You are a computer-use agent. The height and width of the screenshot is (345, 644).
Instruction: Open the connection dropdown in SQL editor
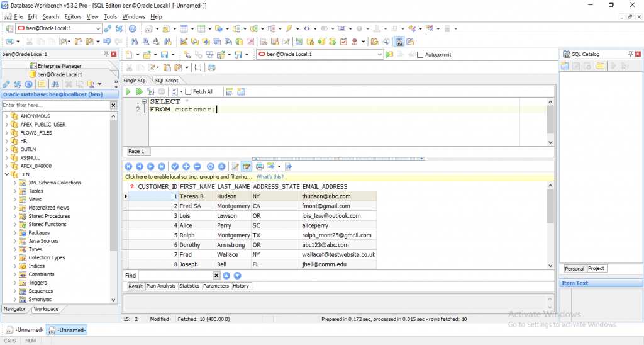(379, 55)
